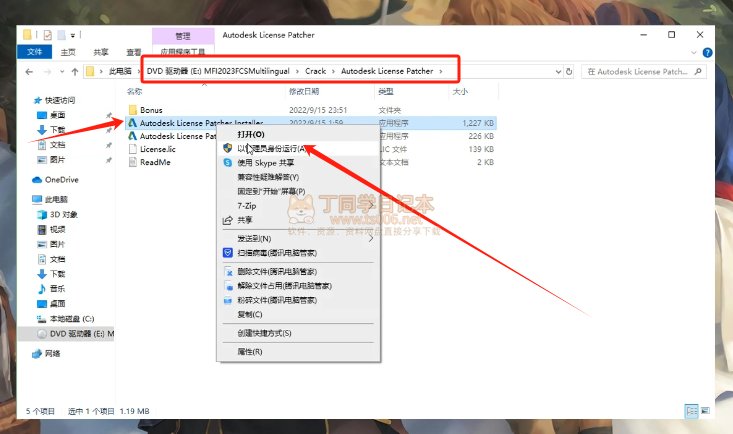Click the New folder icon in quick access toolbar
The image size is (733, 434).
pos(61,35)
